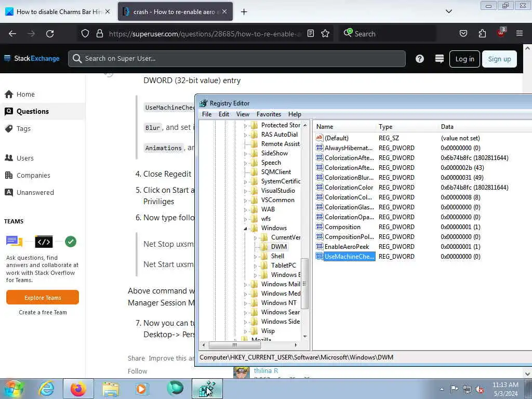Viewport: 532px width, 399px height.
Task: Click Explore Teams button
Action: [43, 298]
